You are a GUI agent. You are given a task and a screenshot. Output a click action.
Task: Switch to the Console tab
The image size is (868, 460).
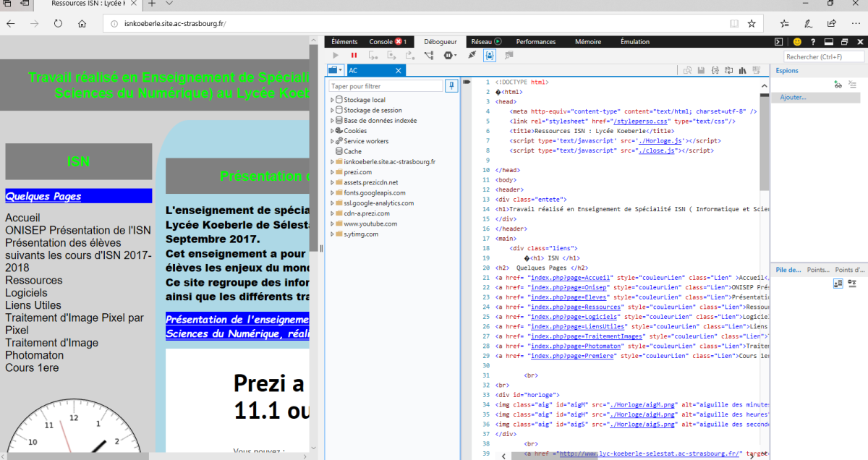[x=388, y=42]
